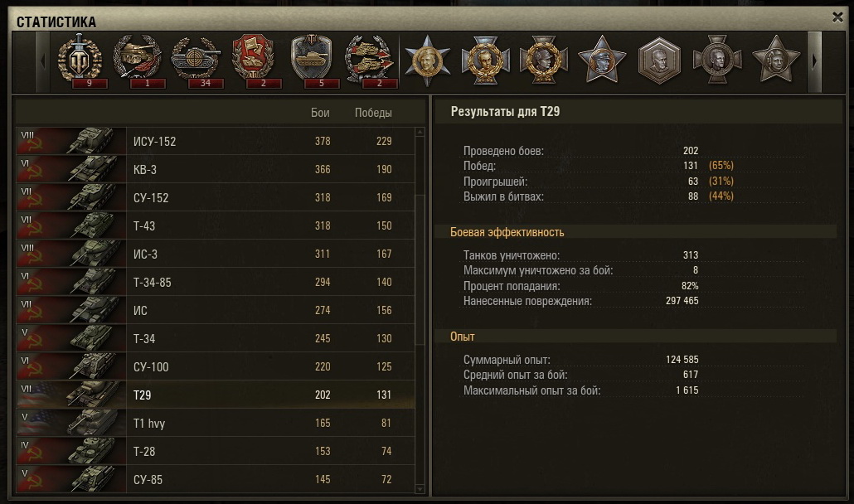The image size is (854, 504).
Task: Sort the tank list by Бои column
Action: tap(320, 113)
